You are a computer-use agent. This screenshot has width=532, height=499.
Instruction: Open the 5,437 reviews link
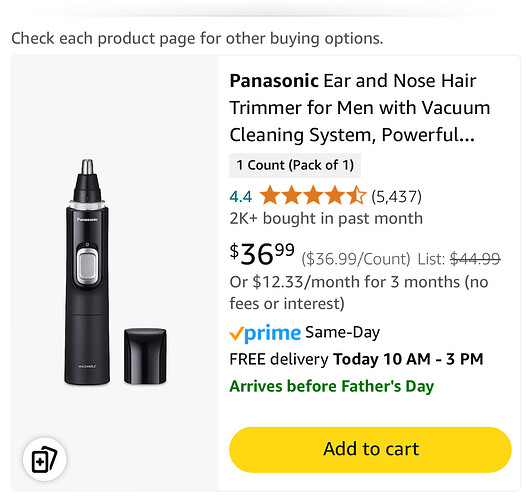coord(396,196)
